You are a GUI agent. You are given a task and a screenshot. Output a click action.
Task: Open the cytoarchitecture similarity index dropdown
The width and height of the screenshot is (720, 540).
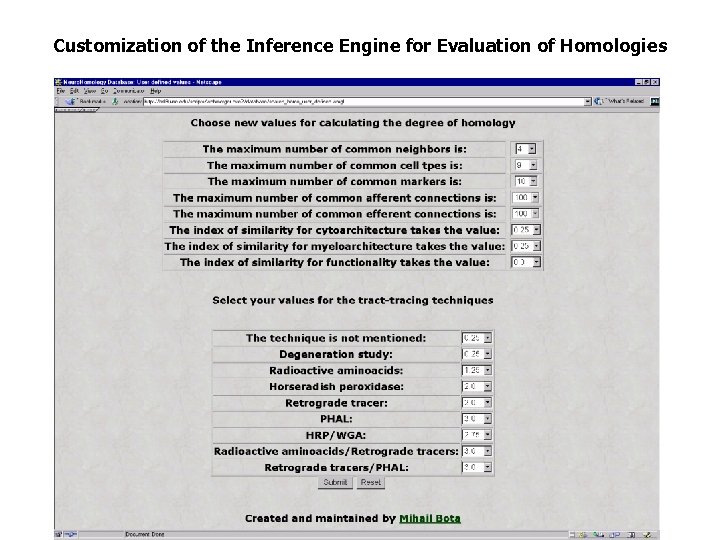[526, 230]
